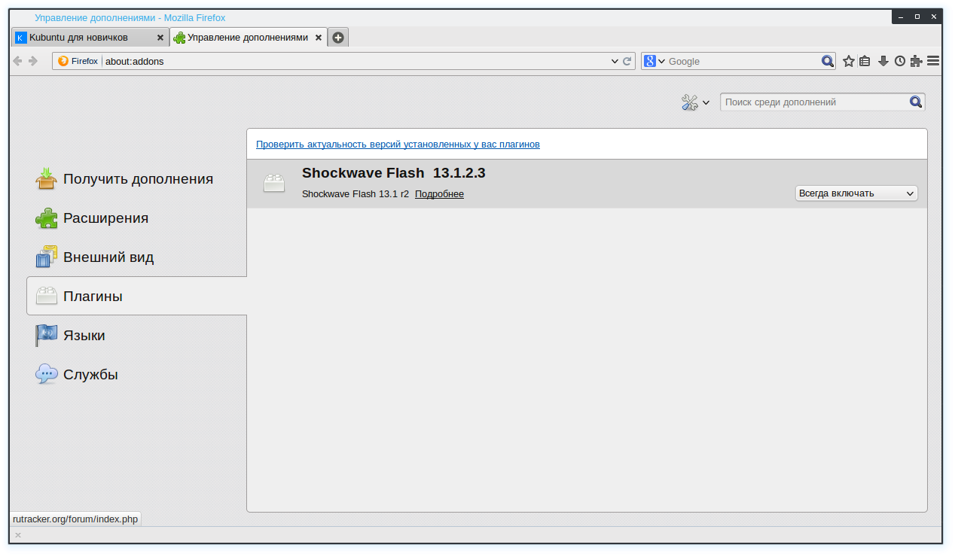Open 'Языки' category
Viewport: 955px width, 560px height.
[136, 336]
